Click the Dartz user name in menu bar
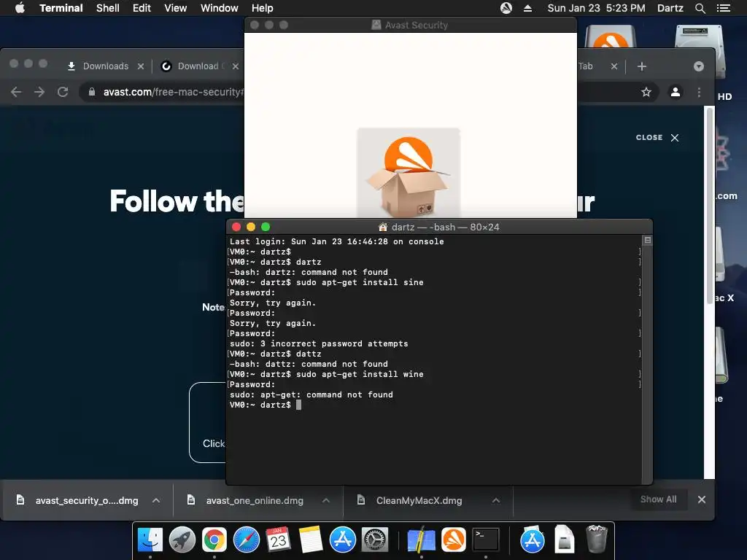The width and height of the screenshot is (747, 560). tap(670, 8)
